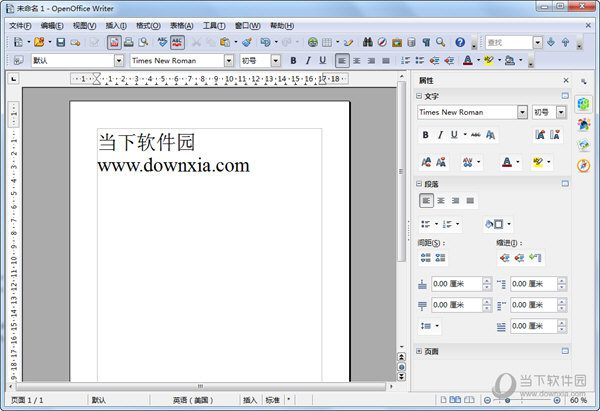This screenshot has width=600, height=411.
Task: Click the Paste clipboard icon
Action: tap(225, 42)
